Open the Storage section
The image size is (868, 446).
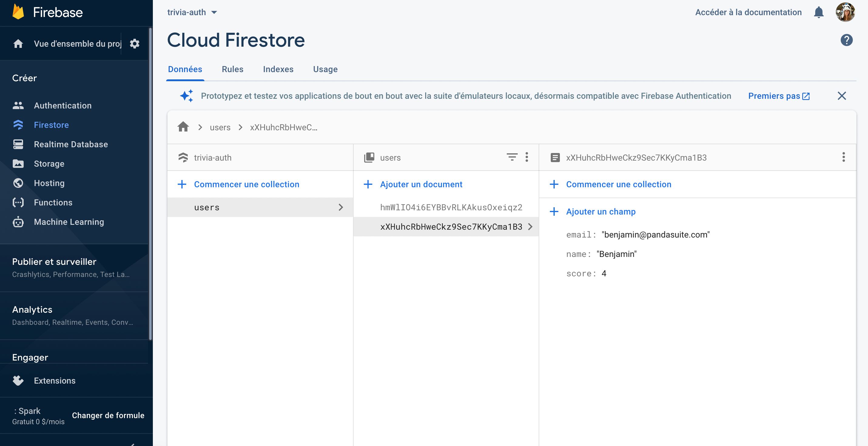coord(49,164)
